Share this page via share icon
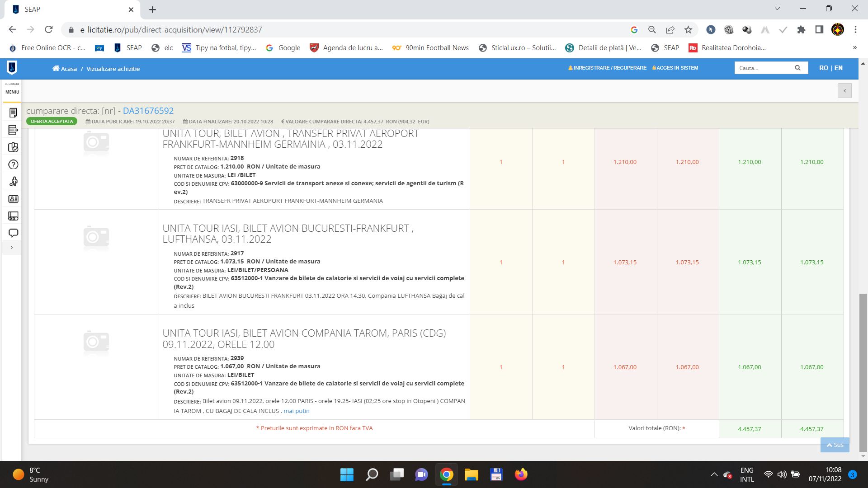 click(670, 30)
